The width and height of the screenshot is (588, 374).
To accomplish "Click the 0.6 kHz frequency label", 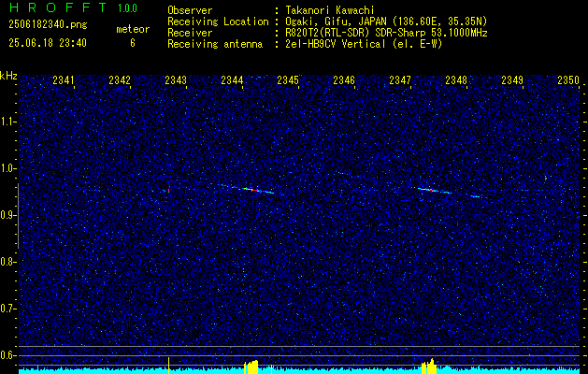I will pos(7,355).
